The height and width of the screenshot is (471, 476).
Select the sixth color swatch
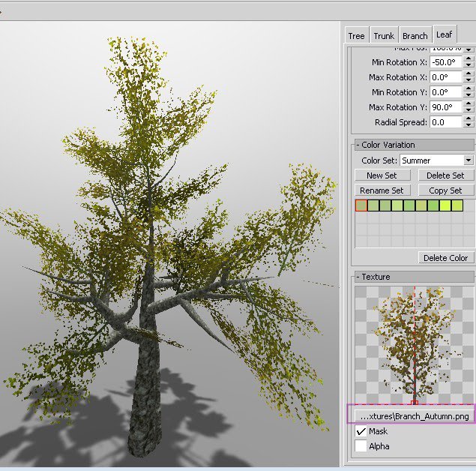pyautogui.click(x=421, y=205)
